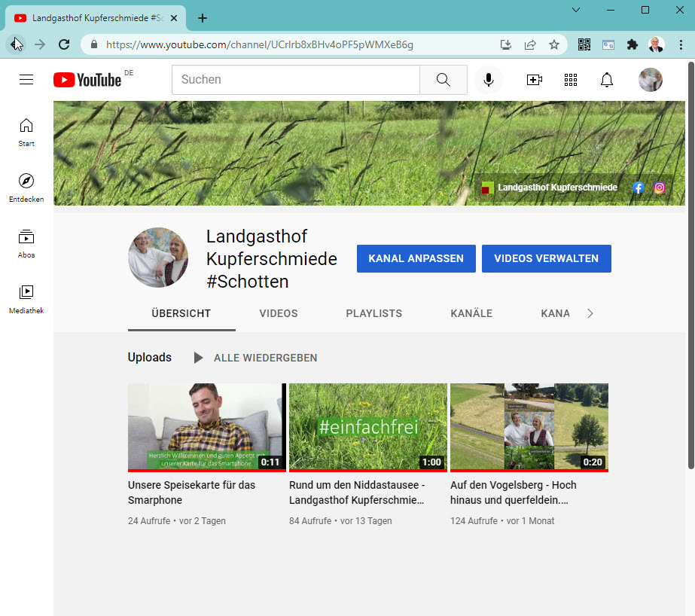Open Chrome profile avatar in toolbar
The width and height of the screenshot is (695, 616).
coord(656,44)
